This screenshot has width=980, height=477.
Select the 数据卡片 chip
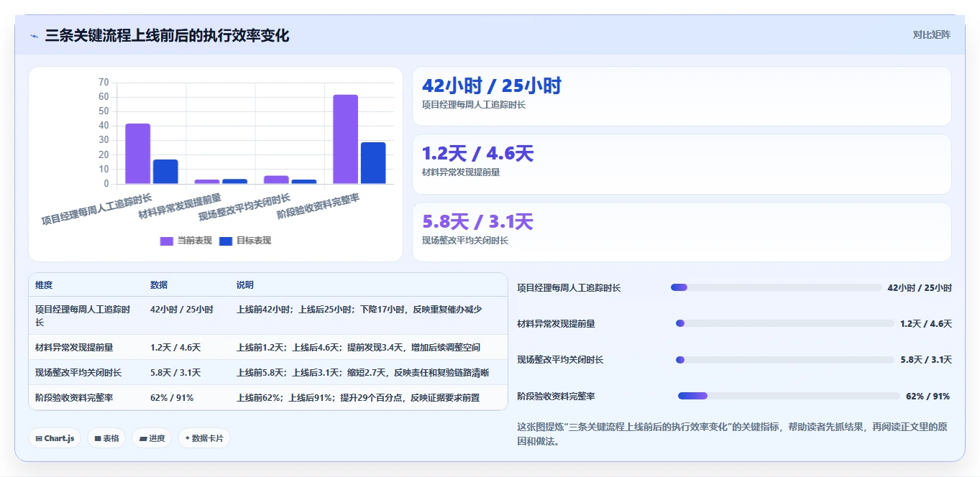204,438
